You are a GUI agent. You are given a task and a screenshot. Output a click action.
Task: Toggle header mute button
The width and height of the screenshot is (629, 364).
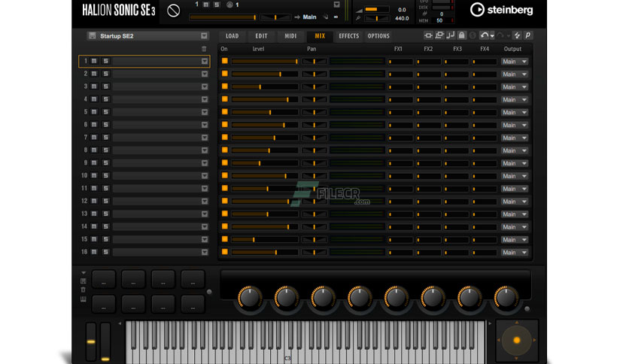point(206,5)
